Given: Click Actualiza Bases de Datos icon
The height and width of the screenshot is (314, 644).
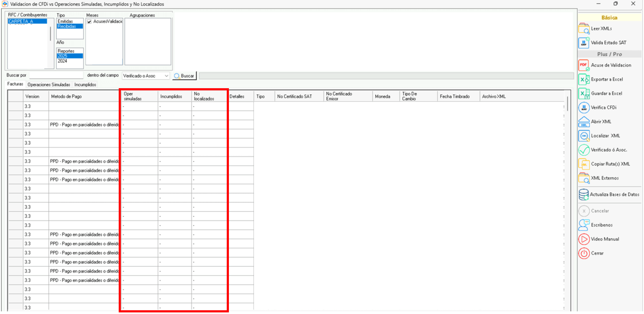Looking at the screenshot, I should point(584,195).
